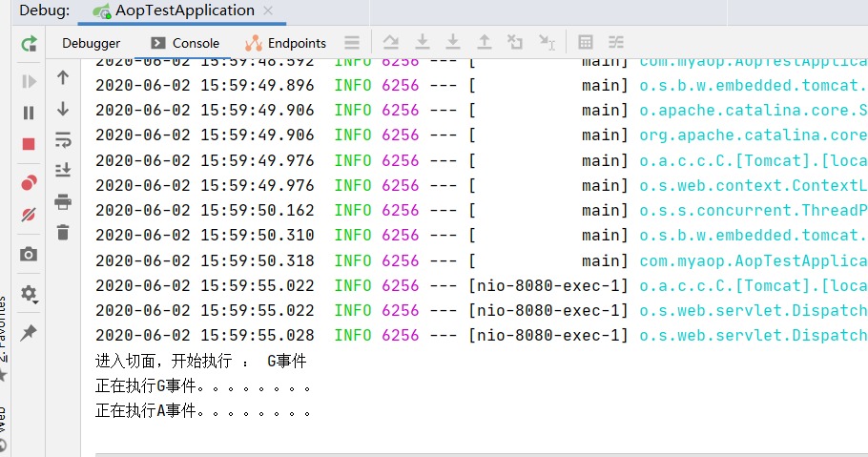Click the o.s.web.context.ContextL logger text
Screen dimensions: 868x457
(x=754, y=186)
